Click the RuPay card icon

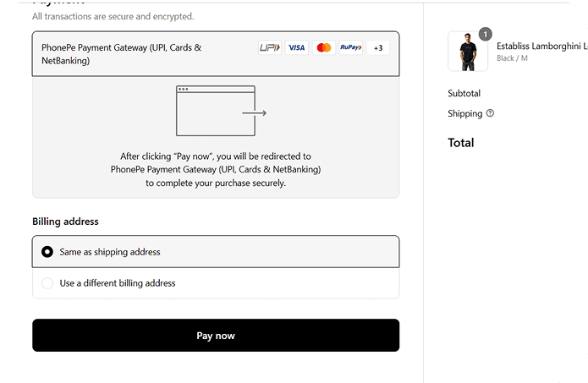[350, 48]
